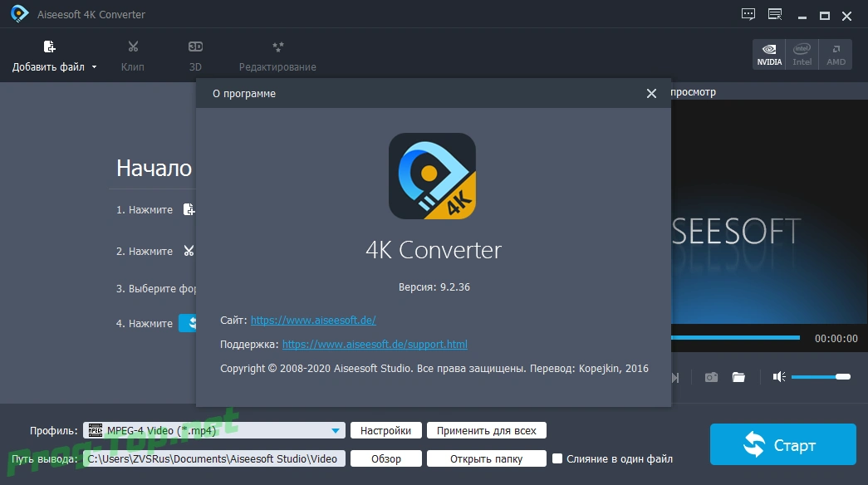Screen dimensions: 868x485
Task: Adjust the preview volume slider
Action: [821, 377]
